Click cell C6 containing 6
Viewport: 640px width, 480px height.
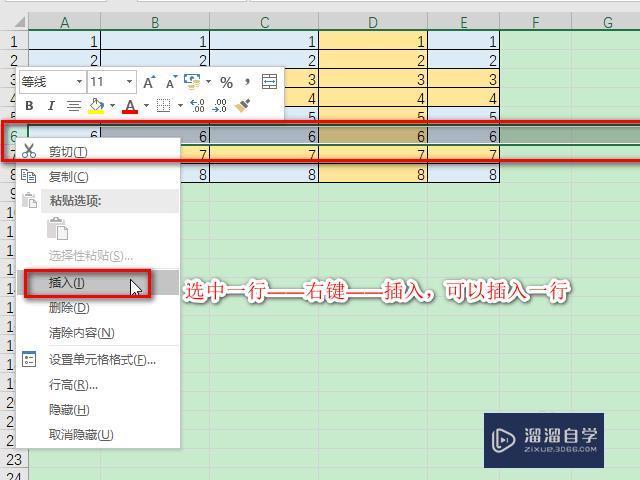(x=264, y=136)
